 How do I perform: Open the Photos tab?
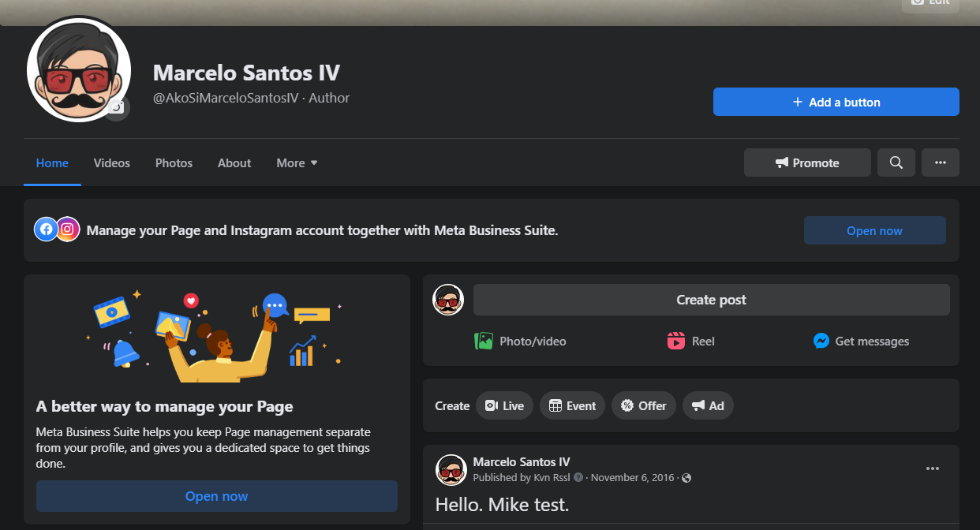click(174, 163)
